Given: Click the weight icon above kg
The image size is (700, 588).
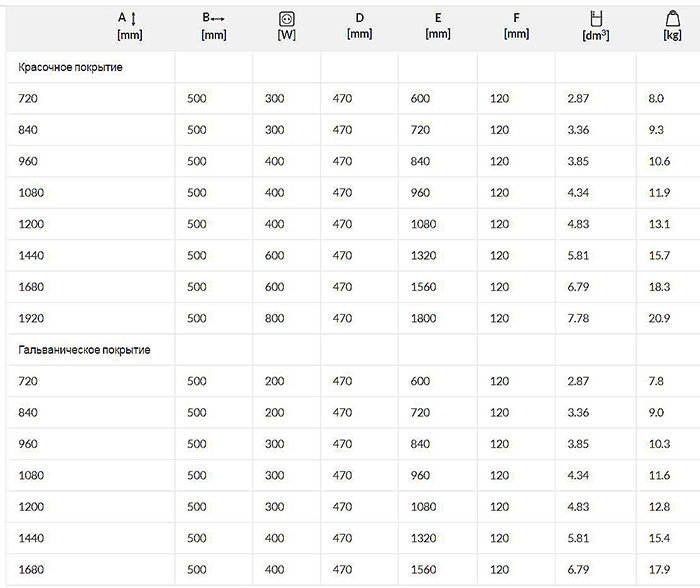Looking at the screenshot, I should point(673,19).
